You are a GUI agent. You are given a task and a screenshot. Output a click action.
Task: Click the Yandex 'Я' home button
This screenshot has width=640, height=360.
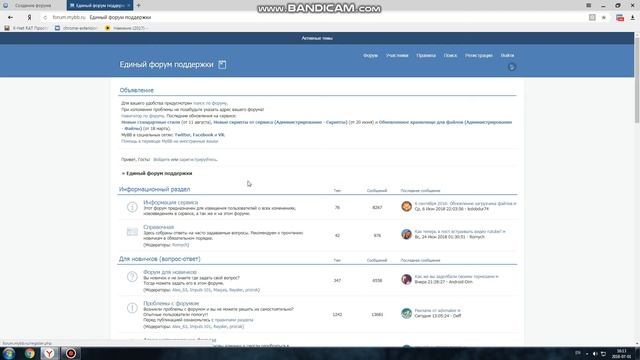coord(29,18)
